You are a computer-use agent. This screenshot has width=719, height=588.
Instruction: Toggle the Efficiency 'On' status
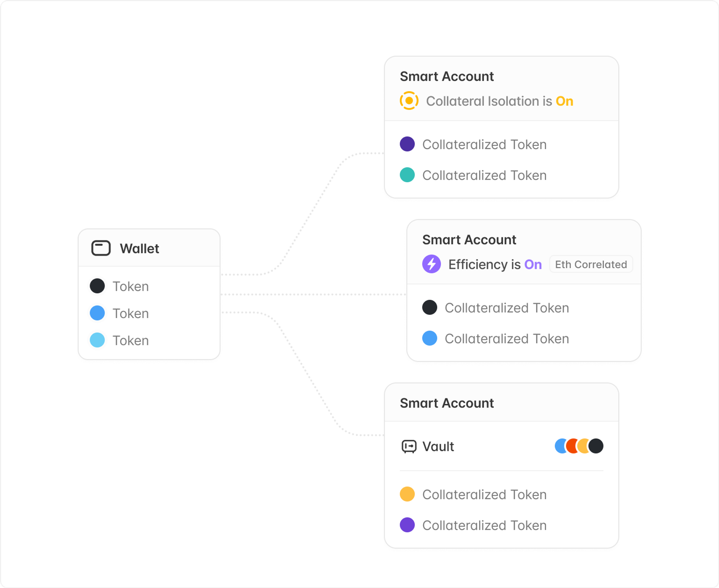click(x=533, y=265)
